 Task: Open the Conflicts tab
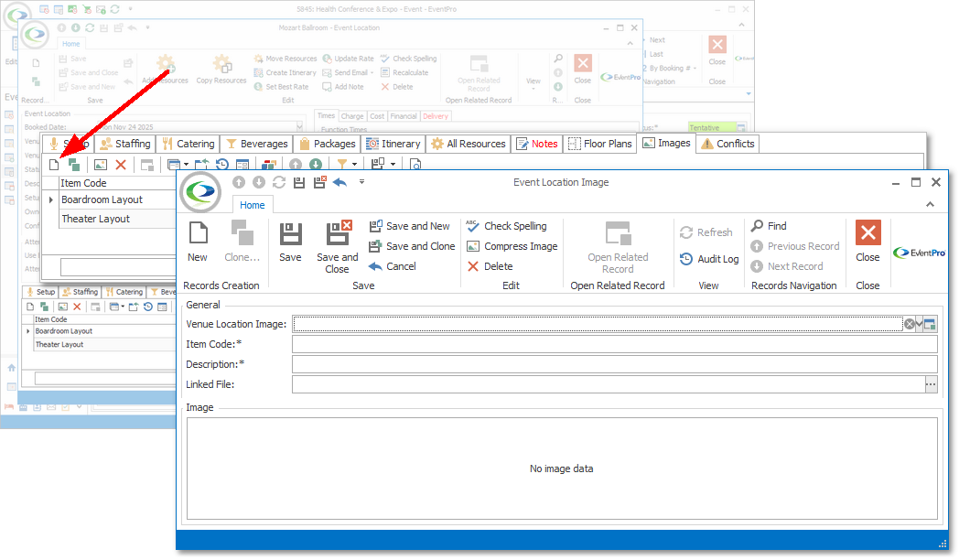727,144
